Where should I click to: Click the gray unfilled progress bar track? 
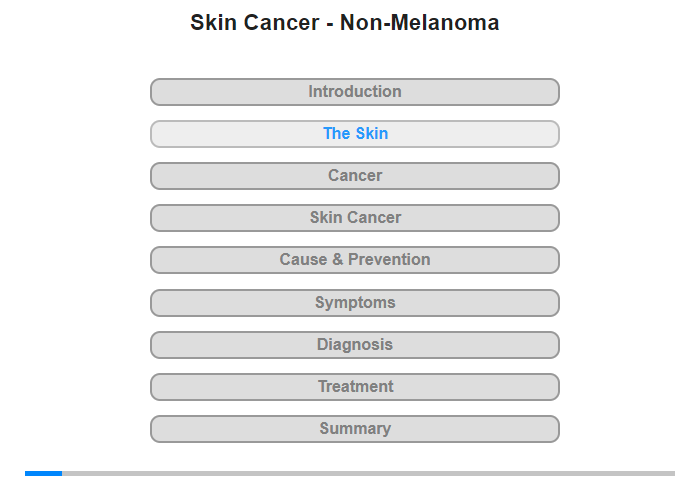368,473
